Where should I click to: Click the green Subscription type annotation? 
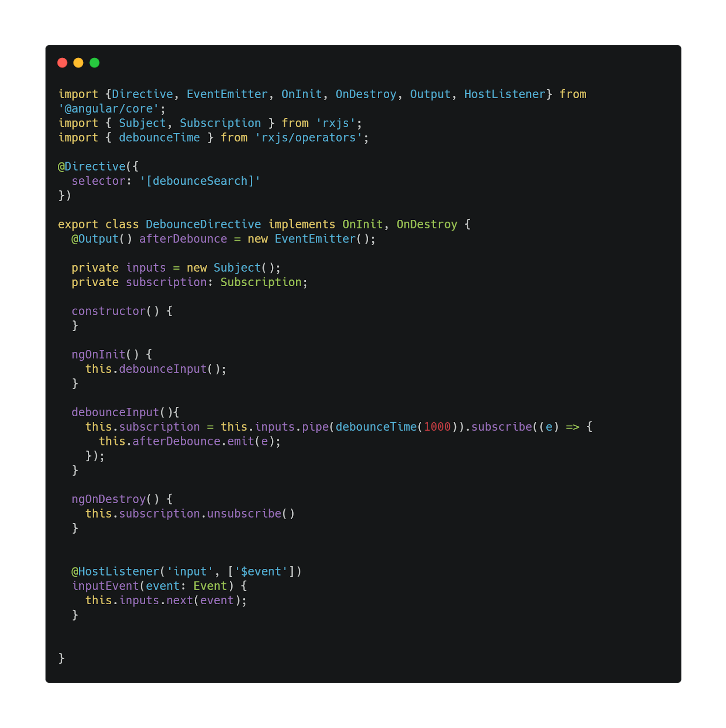coord(261,283)
